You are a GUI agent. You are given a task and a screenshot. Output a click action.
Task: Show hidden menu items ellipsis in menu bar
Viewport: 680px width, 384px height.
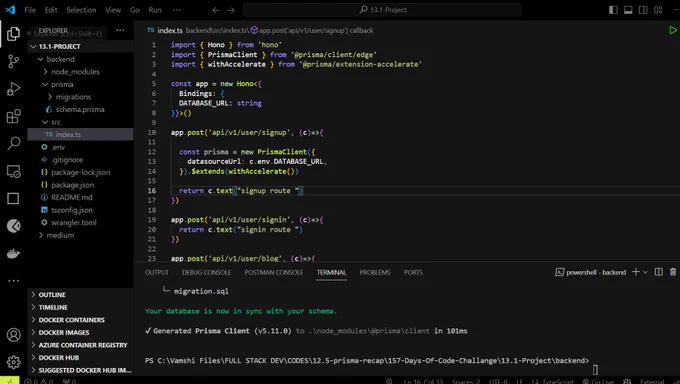point(177,10)
